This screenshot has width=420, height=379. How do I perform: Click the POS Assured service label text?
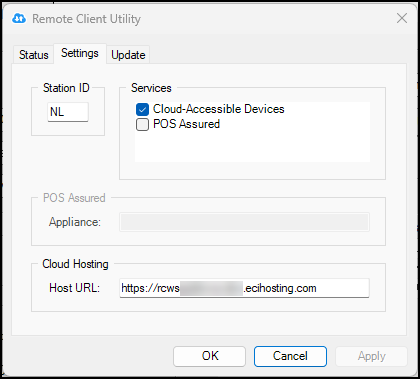pos(187,124)
